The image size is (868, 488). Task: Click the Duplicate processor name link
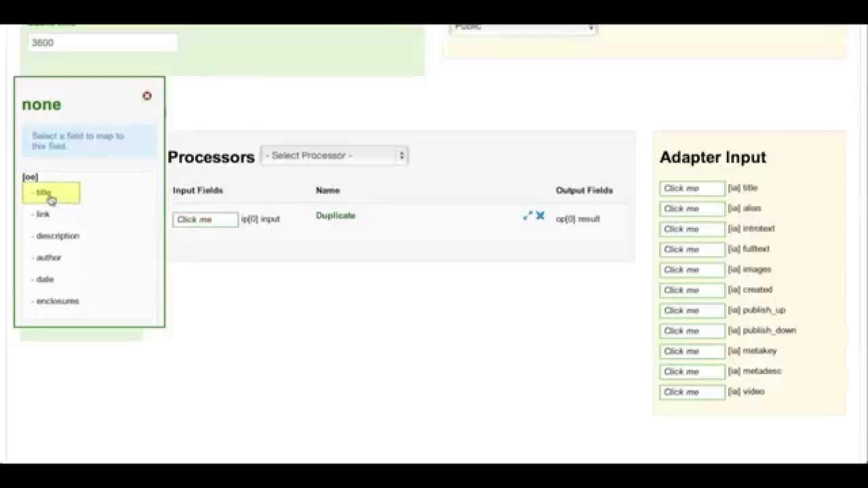coord(336,216)
